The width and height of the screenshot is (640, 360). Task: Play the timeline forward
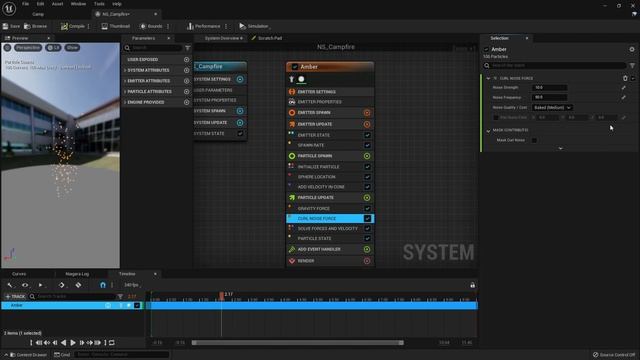coord(73,343)
